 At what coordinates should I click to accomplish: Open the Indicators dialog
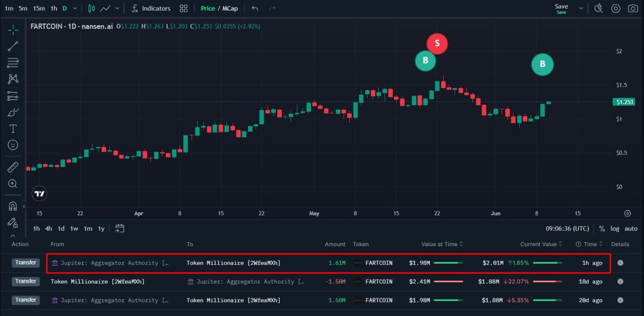[x=150, y=9]
